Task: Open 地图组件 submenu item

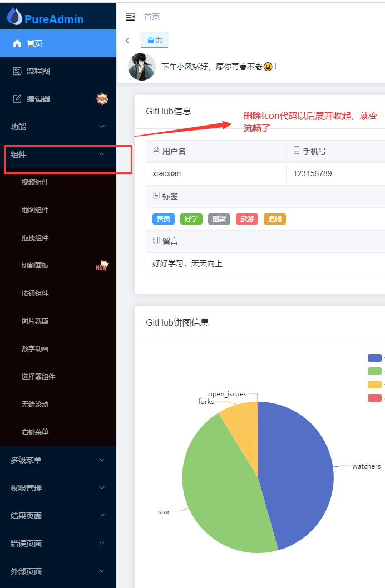Action: [x=58, y=210]
